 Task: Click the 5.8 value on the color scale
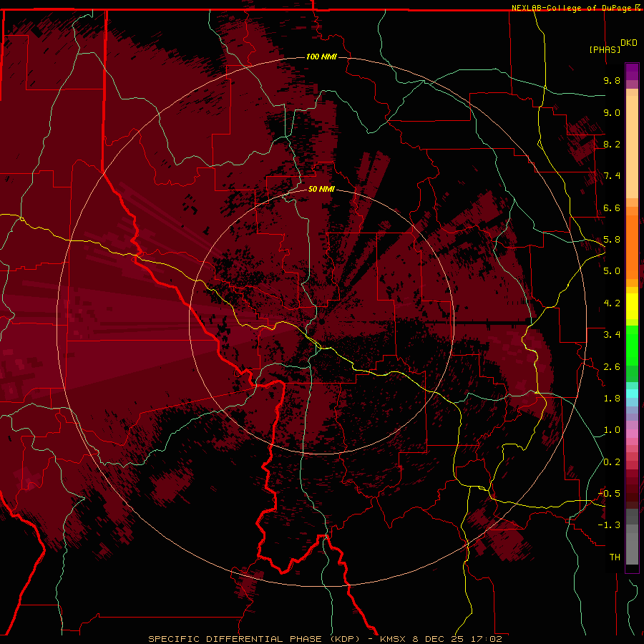click(612, 240)
